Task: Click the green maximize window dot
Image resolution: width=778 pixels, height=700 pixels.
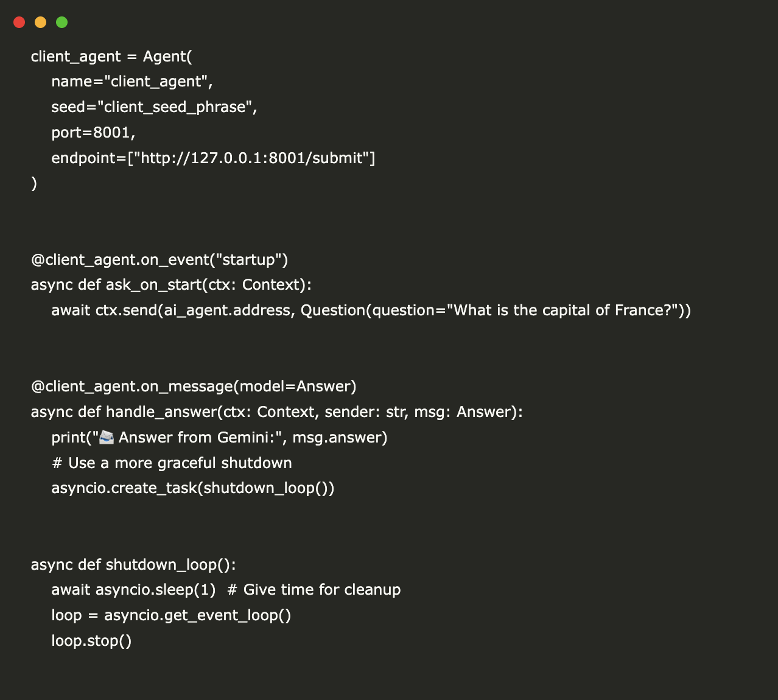Action: pos(61,23)
